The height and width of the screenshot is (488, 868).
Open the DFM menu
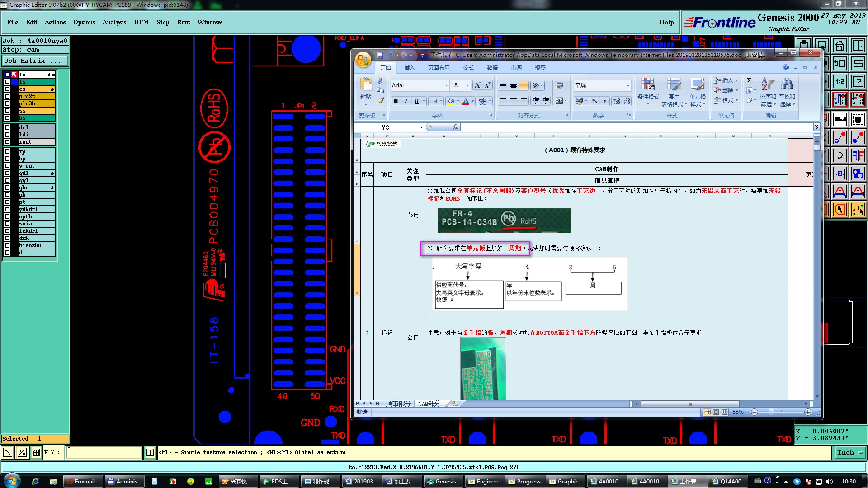[x=141, y=22]
